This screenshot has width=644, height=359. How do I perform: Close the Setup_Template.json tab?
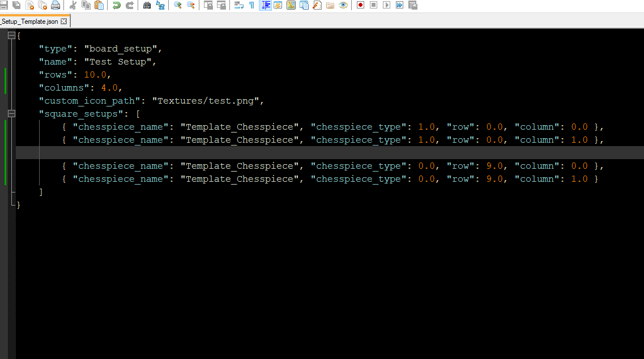63,22
